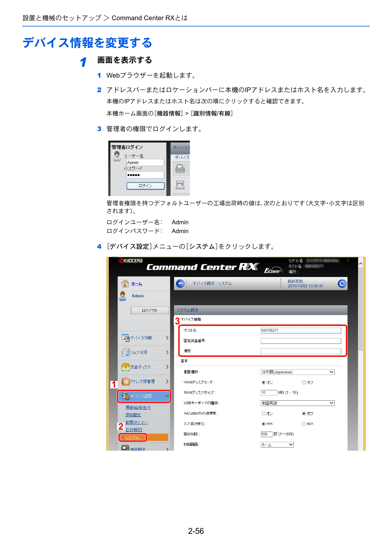Viewport: 392px width, 555px height.
Task: Click the アドレス帳管理 sidebar icon
Action: tap(125, 382)
